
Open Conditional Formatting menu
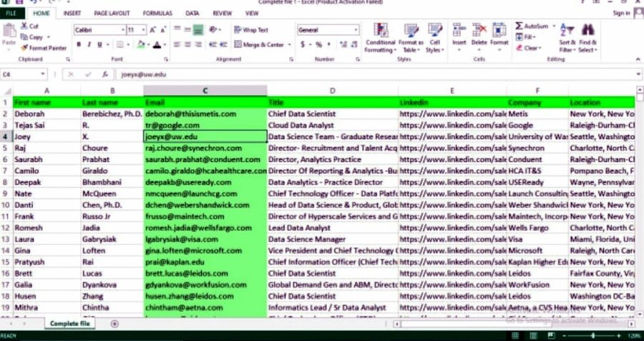(x=381, y=38)
